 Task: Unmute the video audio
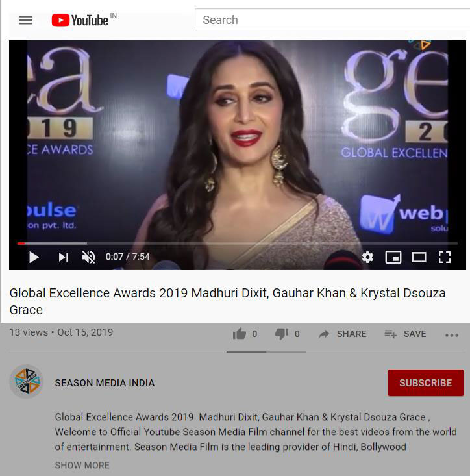click(x=88, y=257)
